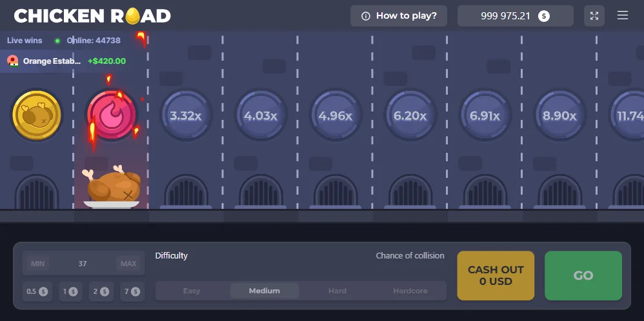This screenshot has height=321, width=644.
Task: Click the Orange Estab... player name
Action: [52, 61]
